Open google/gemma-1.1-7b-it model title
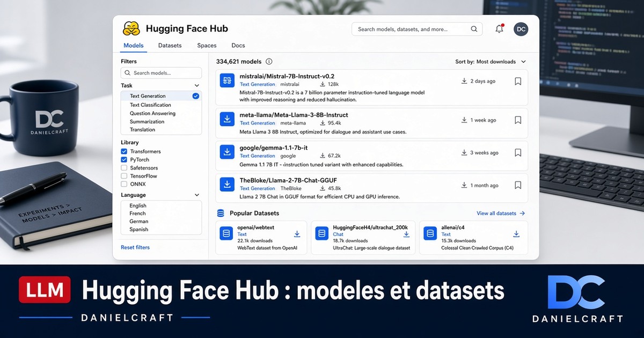Viewport: 644px width, 338px height. point(273,148)
